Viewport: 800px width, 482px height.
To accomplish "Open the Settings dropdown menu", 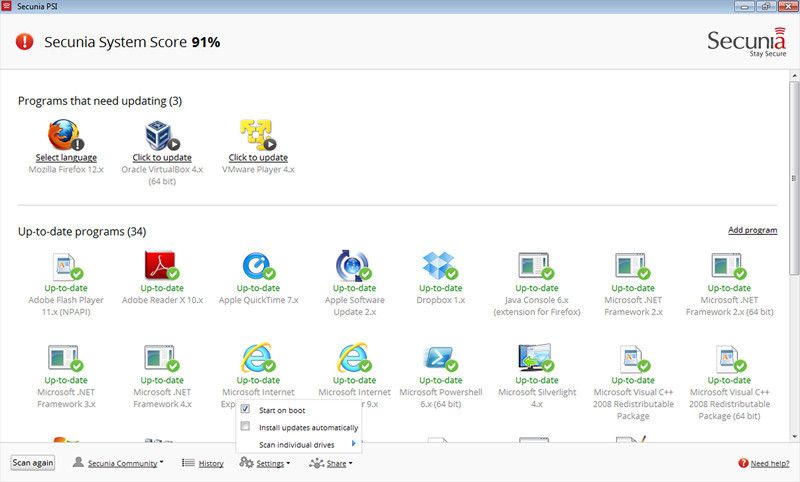I will pos(273,463).
